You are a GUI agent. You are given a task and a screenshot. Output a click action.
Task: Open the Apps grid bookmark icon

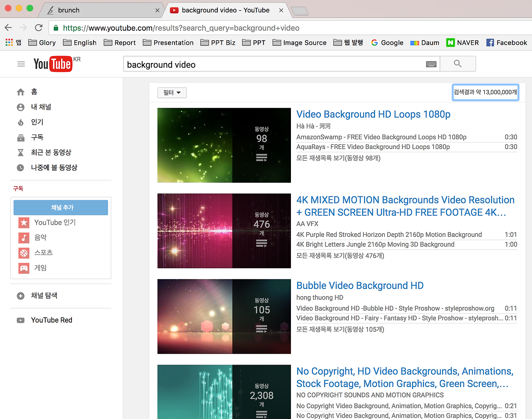click(x=9, y=42)
